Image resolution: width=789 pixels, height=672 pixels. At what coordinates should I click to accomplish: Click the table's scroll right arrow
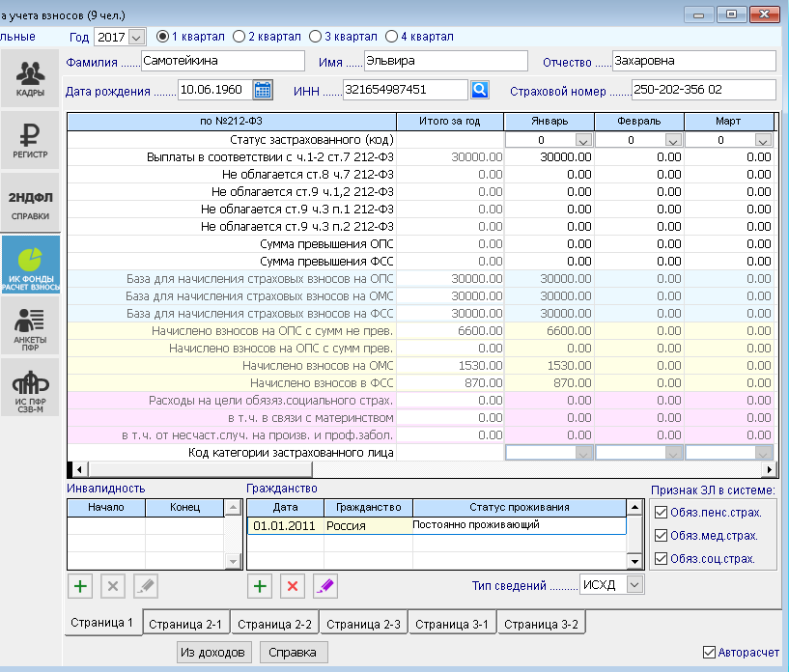pyautogui.click(x=769, y=470)
